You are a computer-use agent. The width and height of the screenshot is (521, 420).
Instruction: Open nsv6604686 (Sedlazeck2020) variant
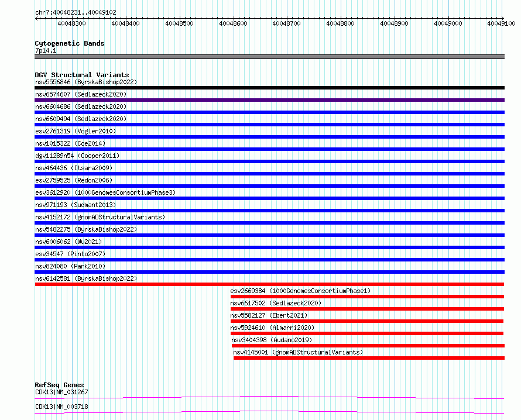(x=81, y=106)
